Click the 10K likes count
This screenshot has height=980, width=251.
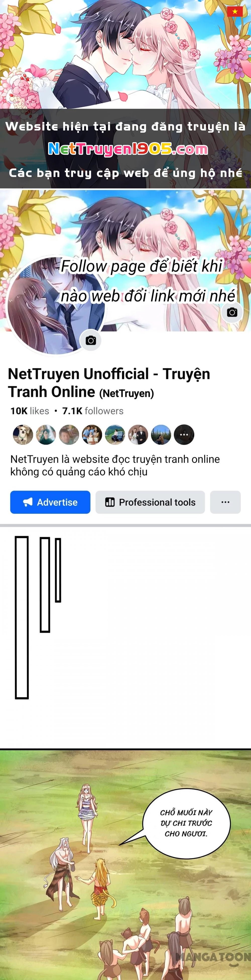(x=30, y=411)
